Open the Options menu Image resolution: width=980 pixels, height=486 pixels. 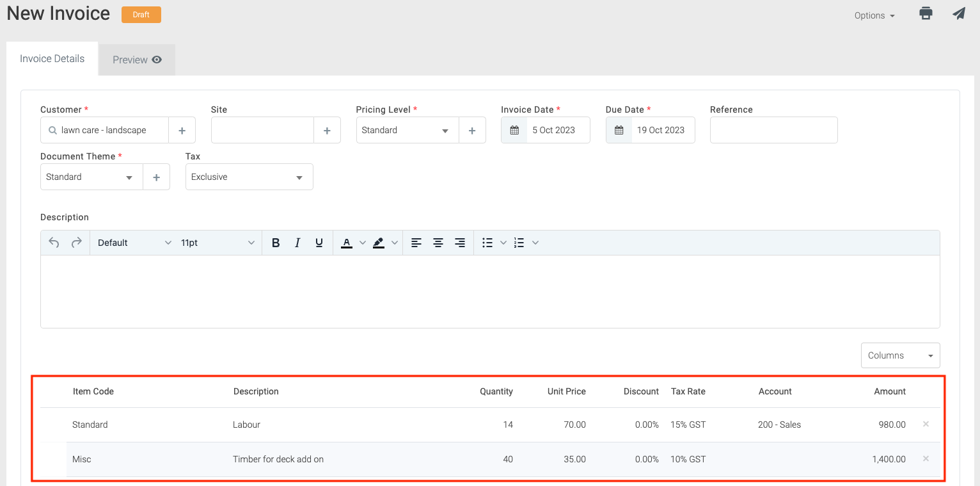(874, 15)
